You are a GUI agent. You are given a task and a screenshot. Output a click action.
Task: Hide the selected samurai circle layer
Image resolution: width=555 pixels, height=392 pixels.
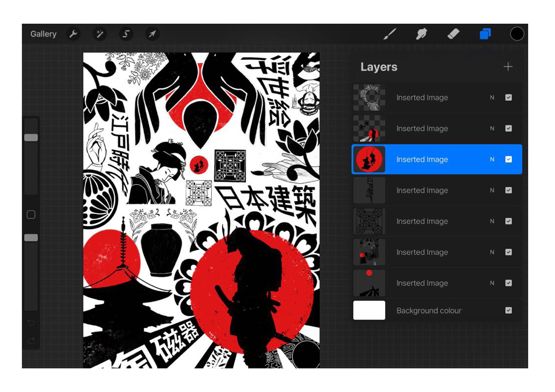pos(508,159)
